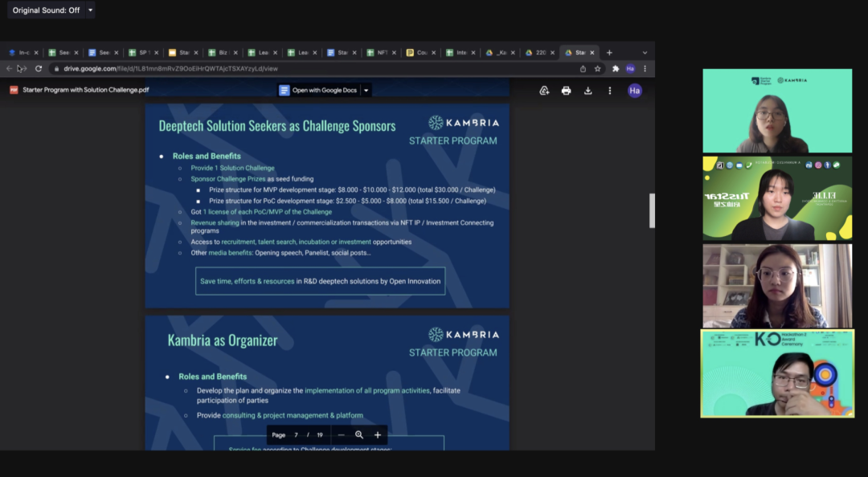868x477 pixels.
Task: Open the Chrome extensions puzzle icon
Action: click(616, 68)
